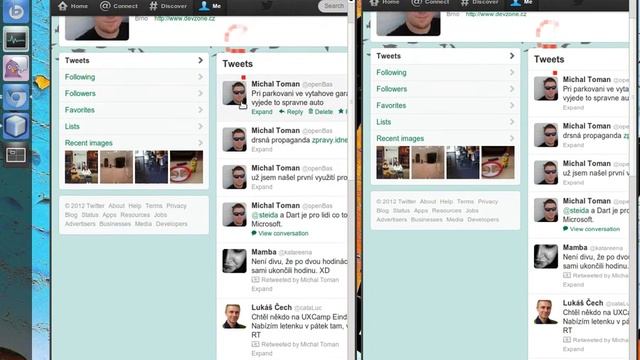
Task: Expand Lukáš Čech tweet in left window
Action: tap(262, 353)
